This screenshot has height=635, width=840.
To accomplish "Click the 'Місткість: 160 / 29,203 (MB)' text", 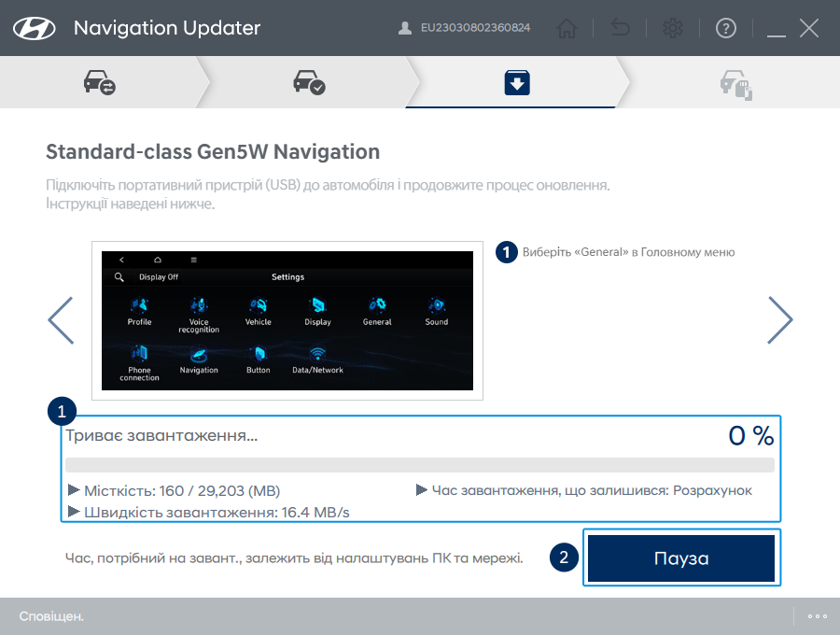I will [x=182, y=491].
